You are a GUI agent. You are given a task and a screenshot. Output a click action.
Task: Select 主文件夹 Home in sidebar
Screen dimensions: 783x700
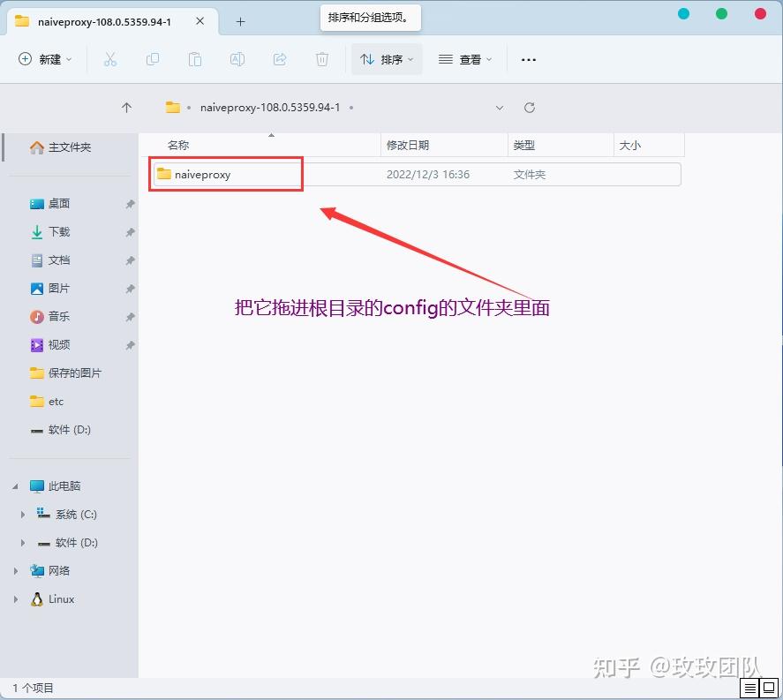pos(70,147)
